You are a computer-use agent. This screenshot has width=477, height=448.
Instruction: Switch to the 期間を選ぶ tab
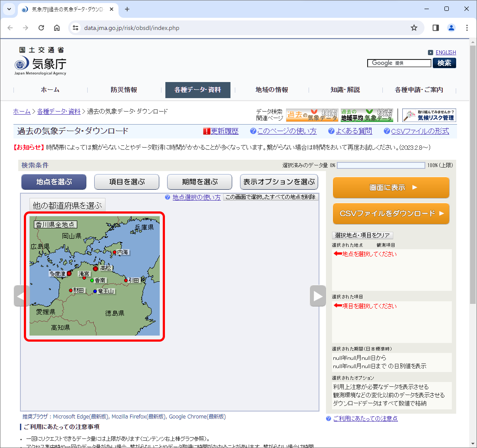[x=200, y=182]
